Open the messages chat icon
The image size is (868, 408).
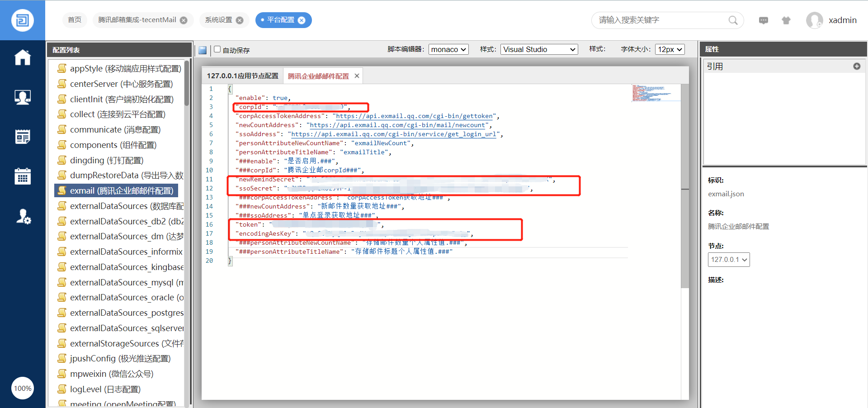(764, 20)
